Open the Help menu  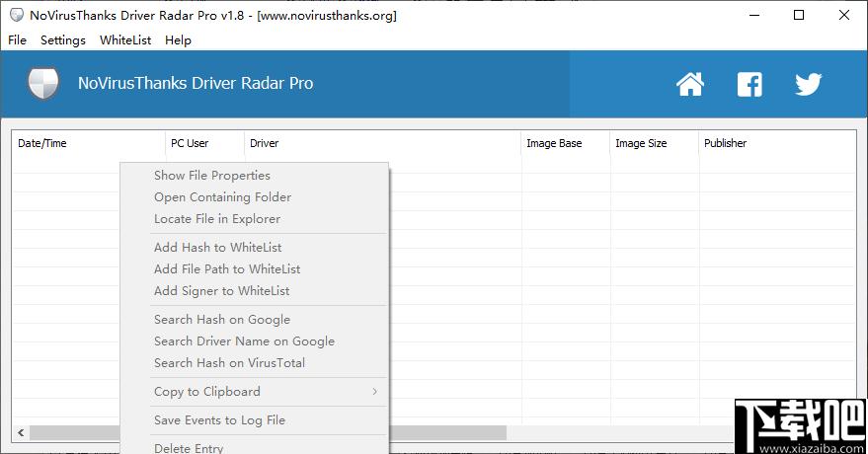(178, 39)
